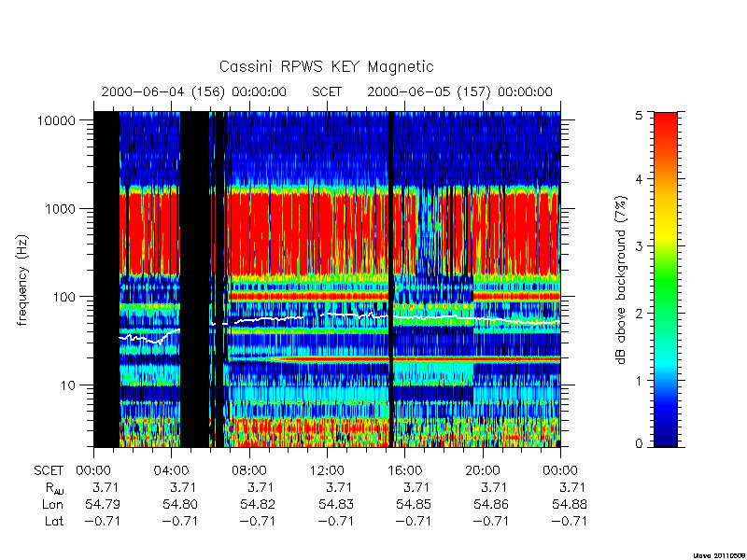Click the colorbar tick label 3
The width and height of the screenshot is (747, 560).
639,246
